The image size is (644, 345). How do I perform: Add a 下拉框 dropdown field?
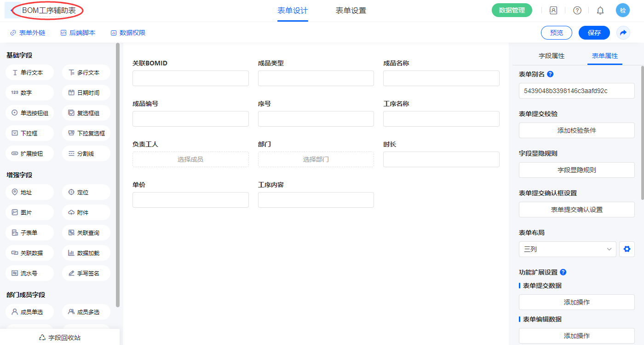[x=30, y=133]
